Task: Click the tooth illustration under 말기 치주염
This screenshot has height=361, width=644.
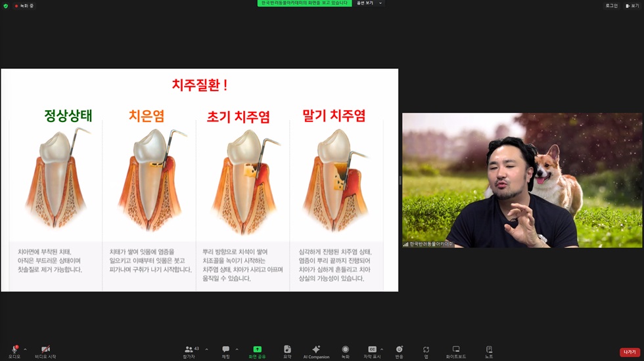Action: (335, 180)
